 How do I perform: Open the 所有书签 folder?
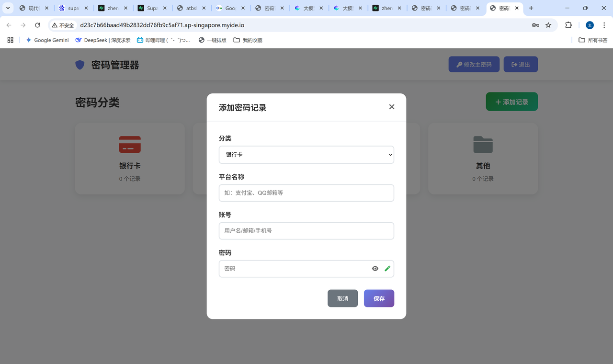[593, 40]
